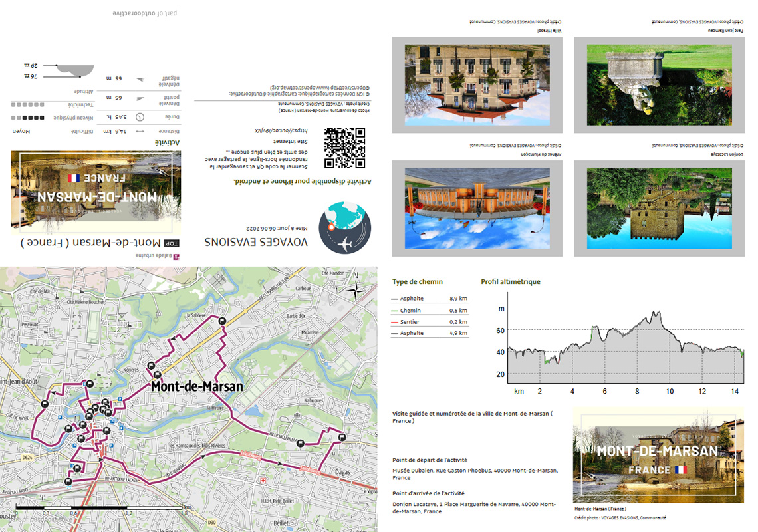Select the southernmost waypoint marker on the route
The height and width of the screenshot is (532, 758).
(x=68, y=481)
